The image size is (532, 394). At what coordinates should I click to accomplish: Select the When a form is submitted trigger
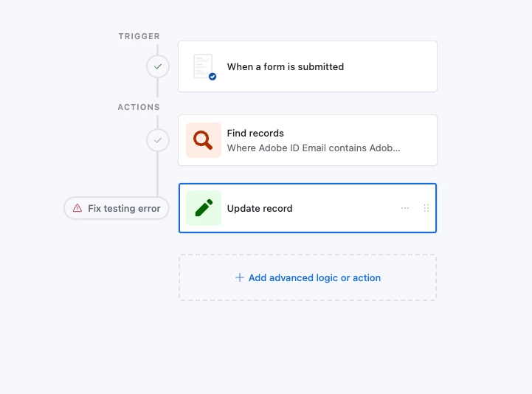308,66
